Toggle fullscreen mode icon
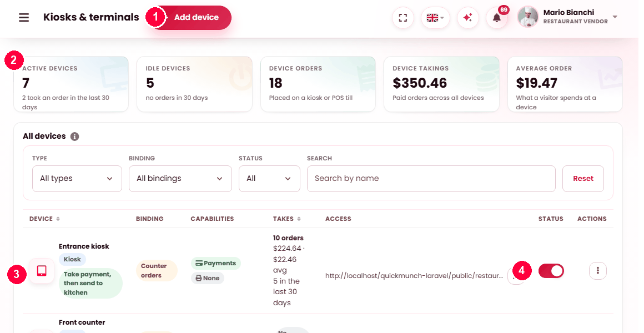Screen dimensions: 644x333 (403, 18)
